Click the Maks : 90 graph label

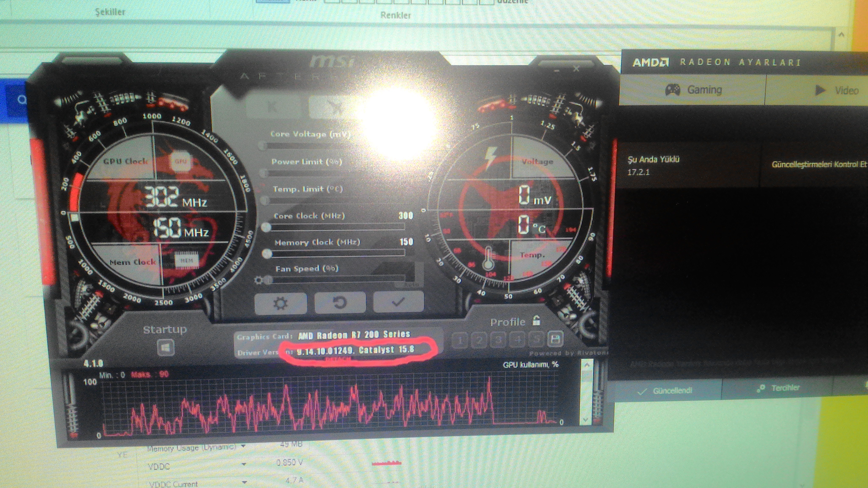(x=150, y=374)
